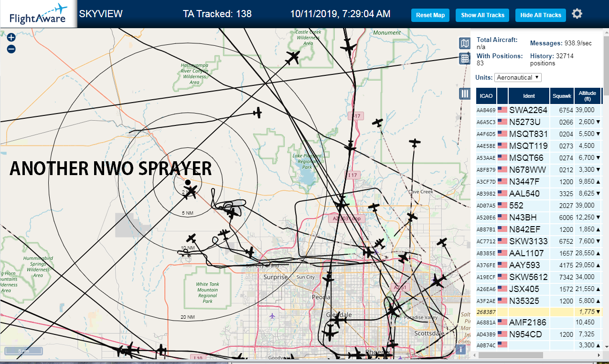Select the SWA2264 row
Viewport: 609px width, 364px height.
coord(538,110)
